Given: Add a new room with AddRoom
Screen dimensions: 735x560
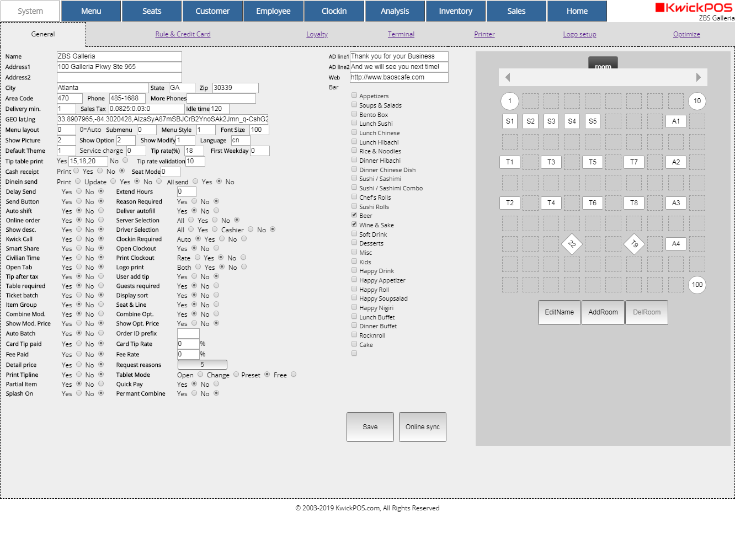Looking at the screenshot, I should point(603,312).
